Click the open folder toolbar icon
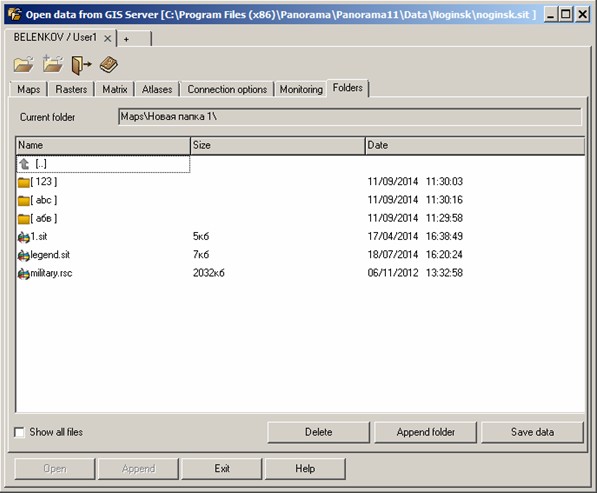Viewport: 597px width, 493px height. pyautogui.click(x=24, y=64)
